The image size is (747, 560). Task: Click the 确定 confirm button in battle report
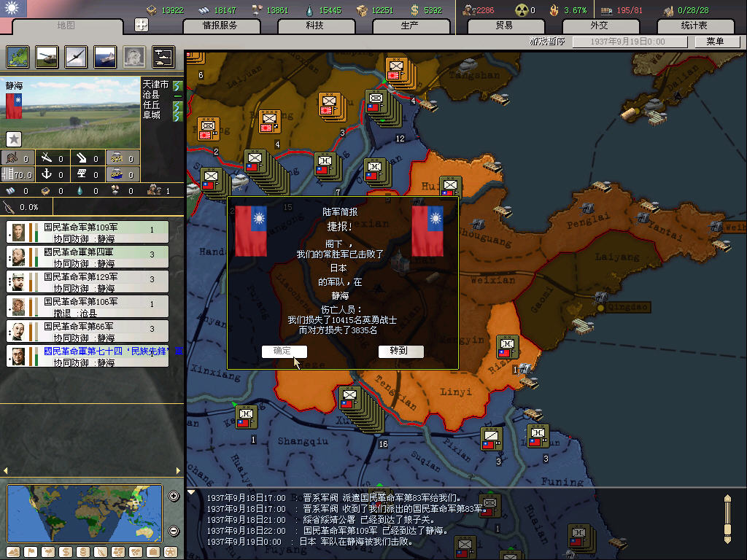click(x=284, y=351)
